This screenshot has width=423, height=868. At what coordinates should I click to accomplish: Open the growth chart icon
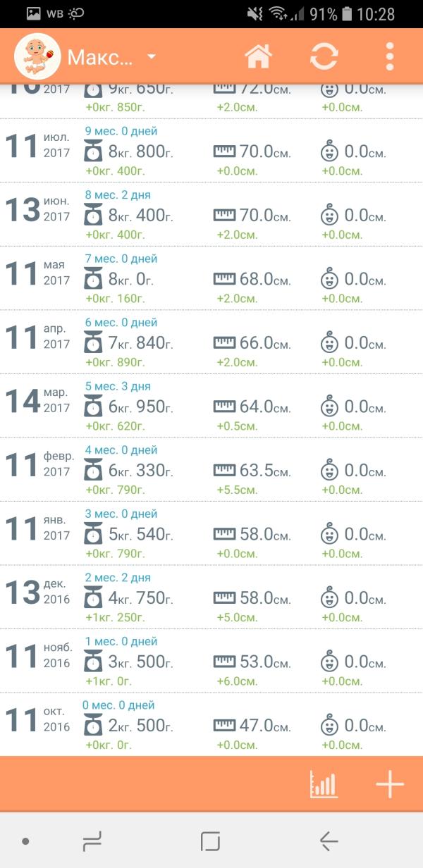tap(324, 784)
